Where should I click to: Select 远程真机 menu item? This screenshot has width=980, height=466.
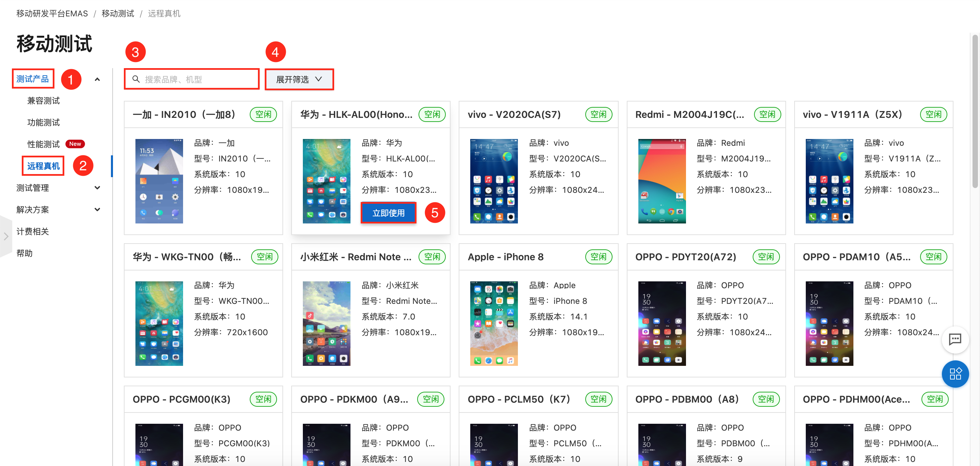(x=43, y=166)
